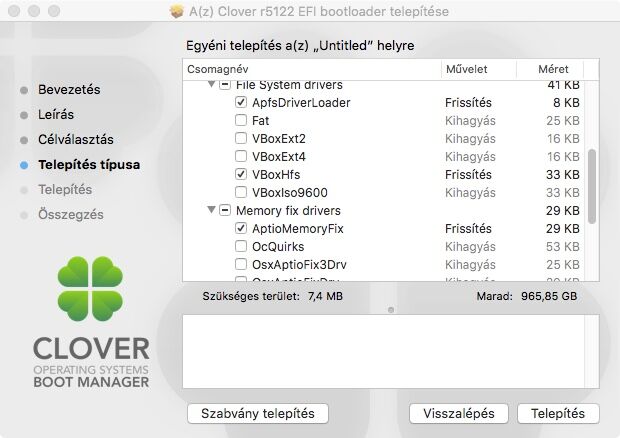The width and height of the screenshot is (620, 438).
Task: Select the Leírás step in sidebar
Action: (56, 115)
